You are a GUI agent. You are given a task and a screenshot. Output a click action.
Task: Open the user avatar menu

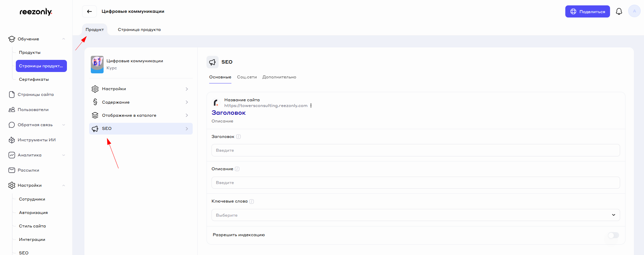634,11
